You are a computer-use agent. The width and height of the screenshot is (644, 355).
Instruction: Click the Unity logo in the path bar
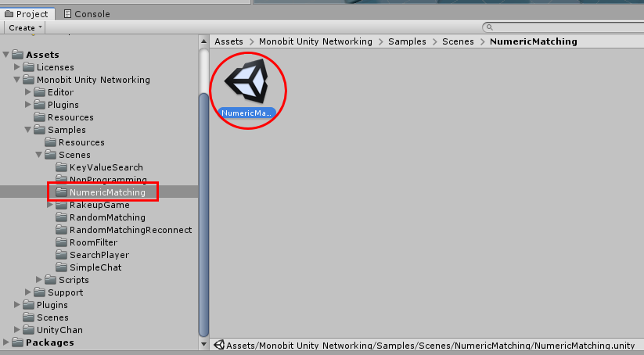[219, 345]
